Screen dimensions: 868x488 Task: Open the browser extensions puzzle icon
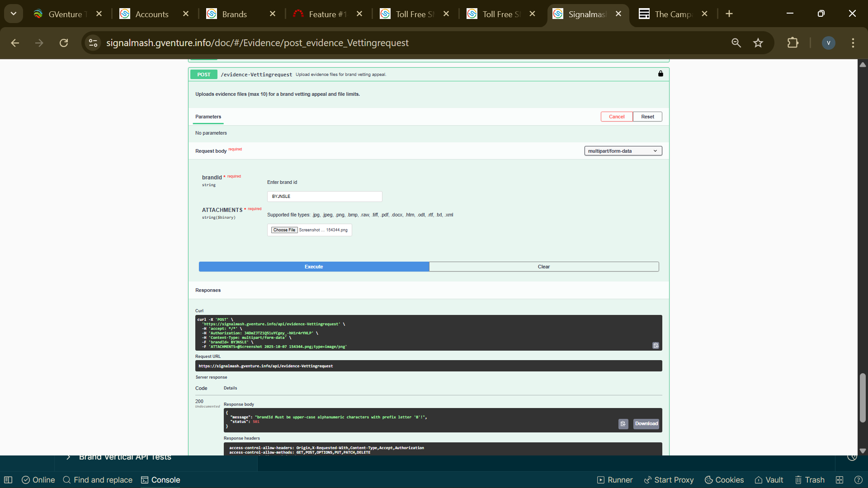[793, 43]
